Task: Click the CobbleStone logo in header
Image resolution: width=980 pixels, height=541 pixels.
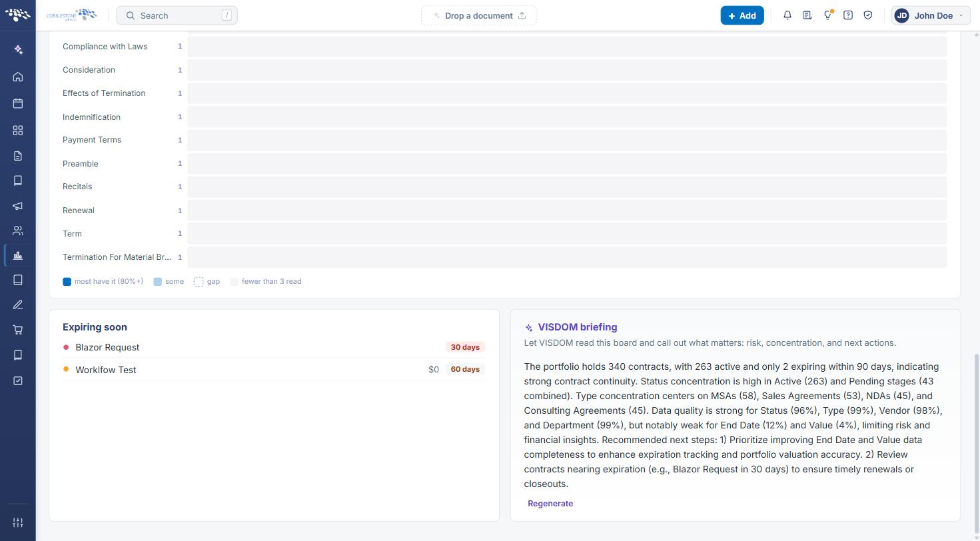Action: click(72, 15)
